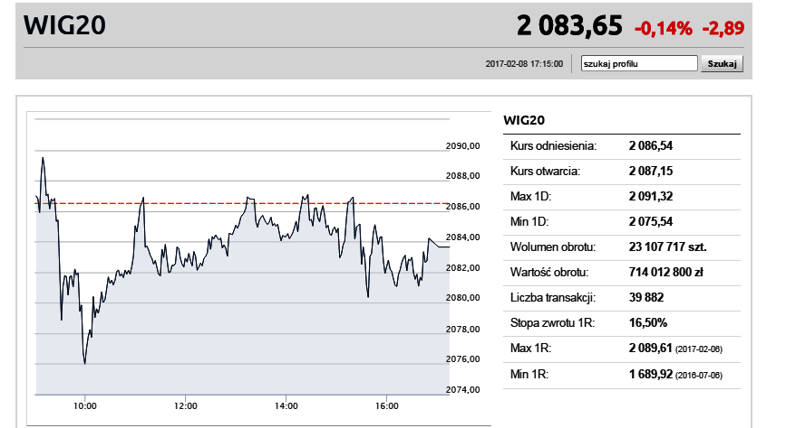786x428 pixels.
Task: Click the 10:00 time axis label
Action: [x=85, y=406]
